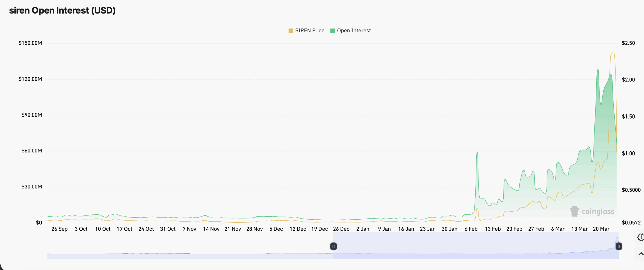Image resolution: width=644 pixels, height=270 pixels.
Task: Click the 26 Sep date label
Action: pos(59,229)
